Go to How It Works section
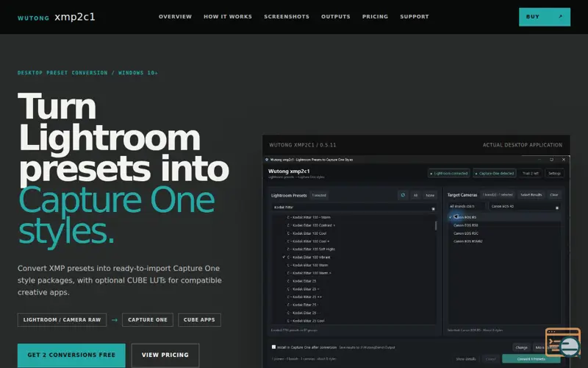Screen dimensions: 588x368 pos(228,16)
